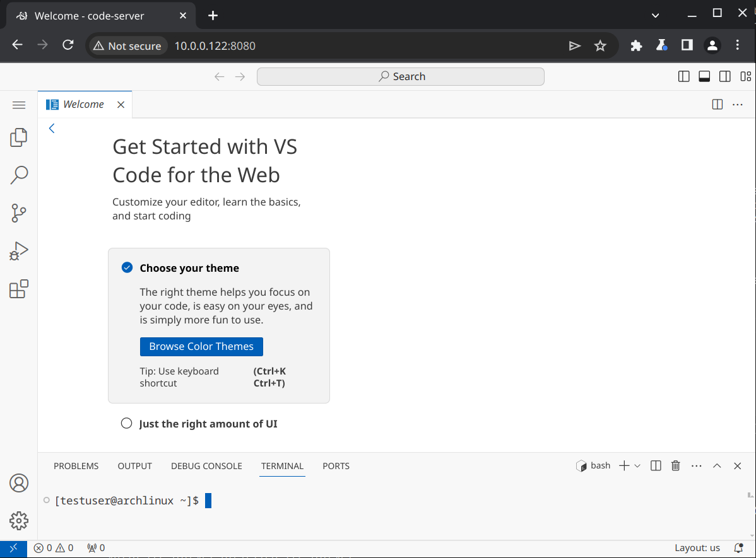This screenshot has height=558, width=756.
Task: Open the notifications bell
Action: [x=738, y=548]
